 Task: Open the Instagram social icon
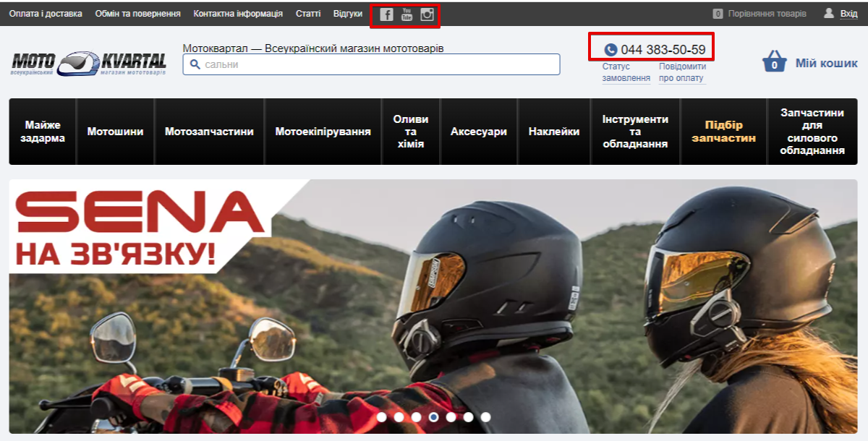[427, 14]
